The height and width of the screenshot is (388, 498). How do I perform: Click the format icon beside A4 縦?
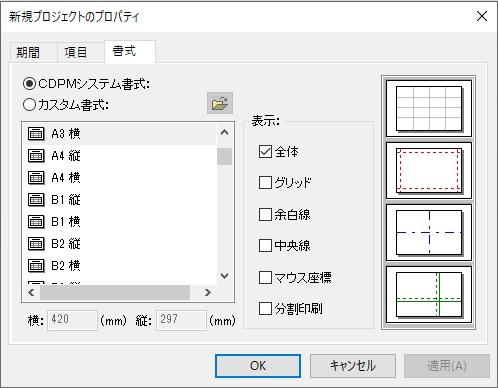pyautogui.click(x=36, y=156)
